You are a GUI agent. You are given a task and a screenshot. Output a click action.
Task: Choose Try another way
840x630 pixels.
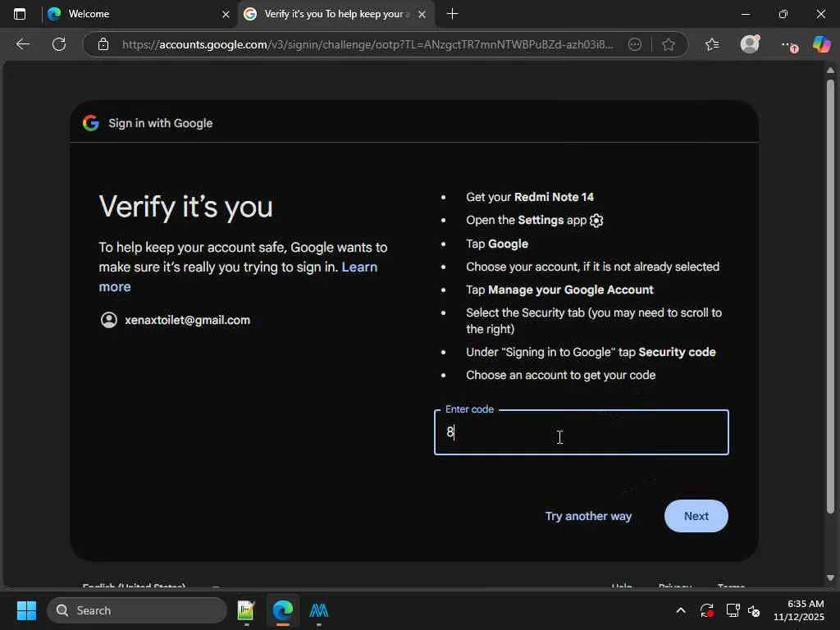[x=588, y=516]
